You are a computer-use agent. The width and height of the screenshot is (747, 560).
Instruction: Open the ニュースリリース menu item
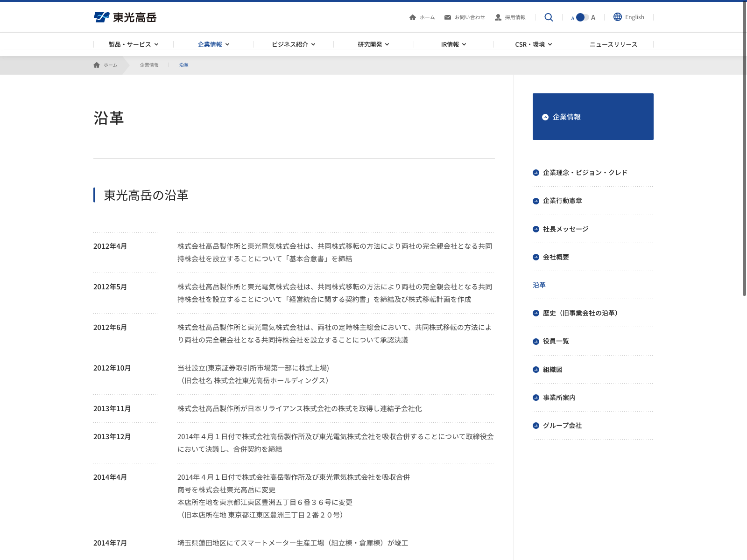coord(613,44)
